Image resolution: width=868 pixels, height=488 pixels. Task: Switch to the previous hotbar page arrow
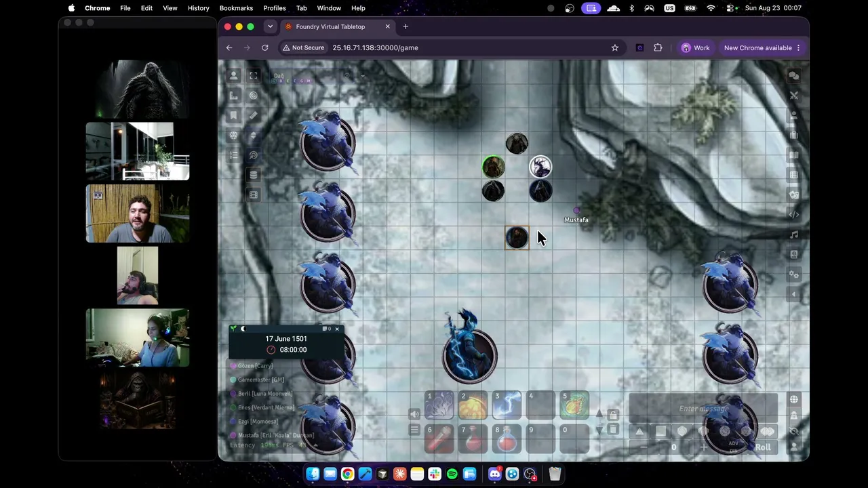click(x=599, y=413)
